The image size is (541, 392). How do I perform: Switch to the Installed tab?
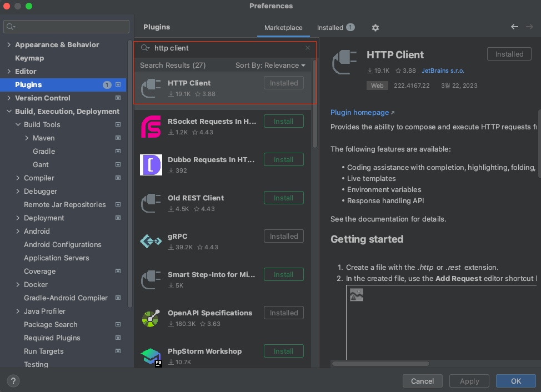[x=335, y=28]
